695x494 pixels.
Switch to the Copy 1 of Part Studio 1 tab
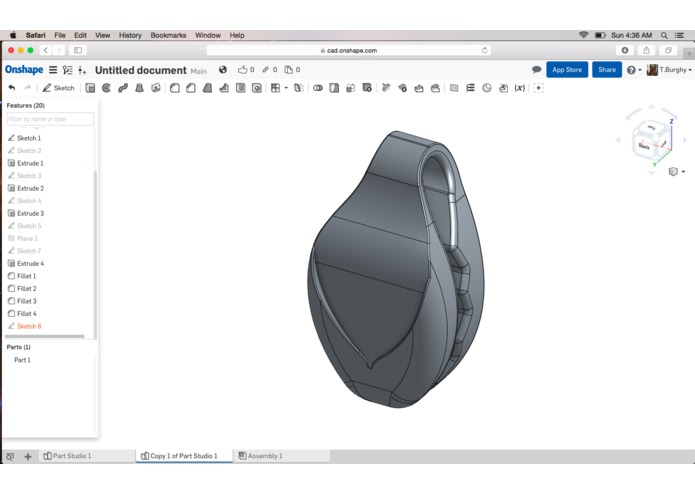pyautogui.click(x=184, y=456)
